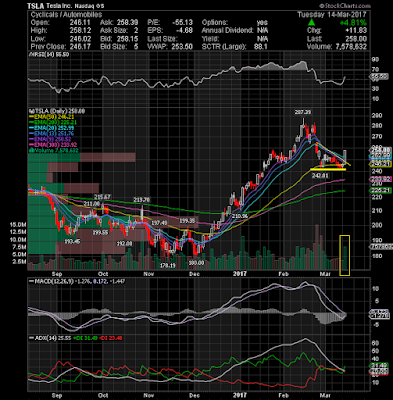Click the P/E value "-55.13"
Screen dimensions: 393x400
click(182, 23)
